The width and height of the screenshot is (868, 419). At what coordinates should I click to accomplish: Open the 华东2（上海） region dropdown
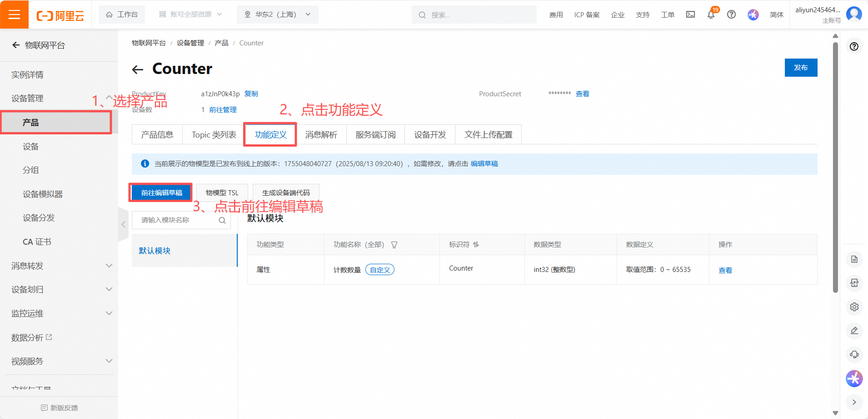click(277, 15)
